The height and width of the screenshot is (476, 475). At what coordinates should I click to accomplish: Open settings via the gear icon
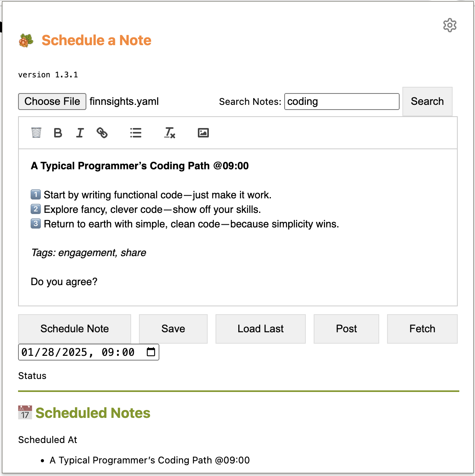pos(450,25)
